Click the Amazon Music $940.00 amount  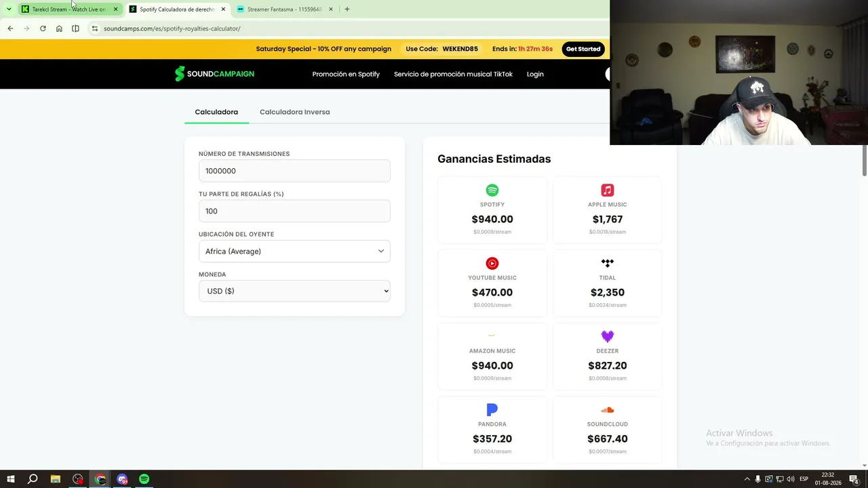[x=492, y=366]
